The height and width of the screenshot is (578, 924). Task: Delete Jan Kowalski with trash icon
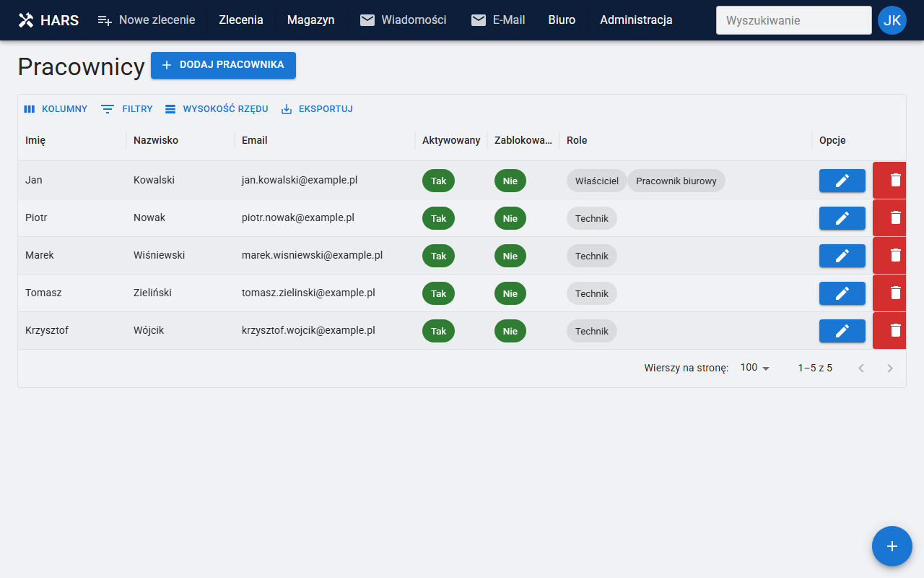tap(889, 180)
